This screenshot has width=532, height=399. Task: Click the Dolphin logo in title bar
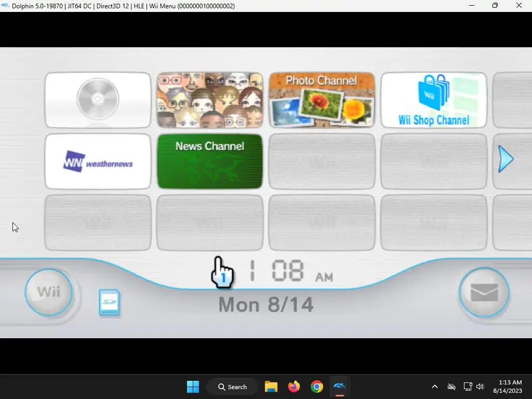pos(5,6)
